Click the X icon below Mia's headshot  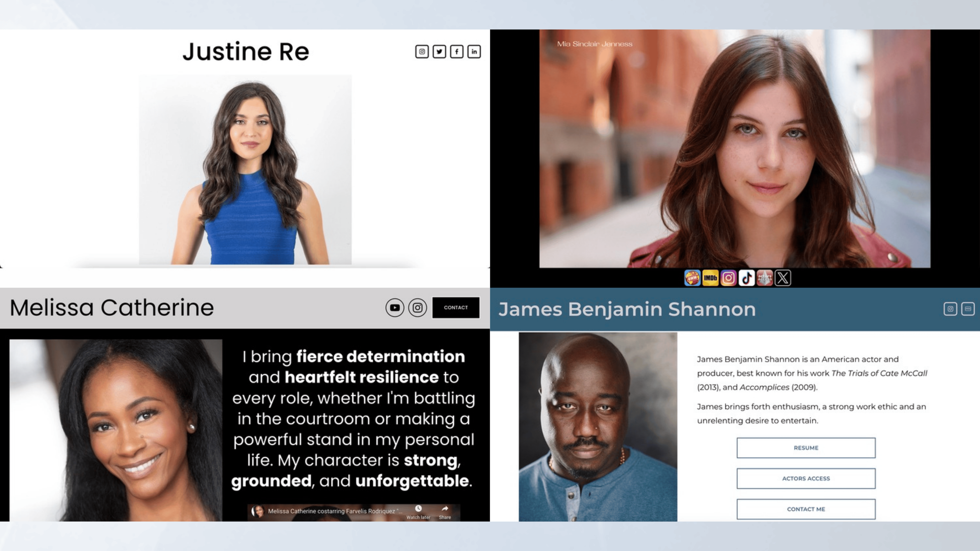tap(783, 278)
